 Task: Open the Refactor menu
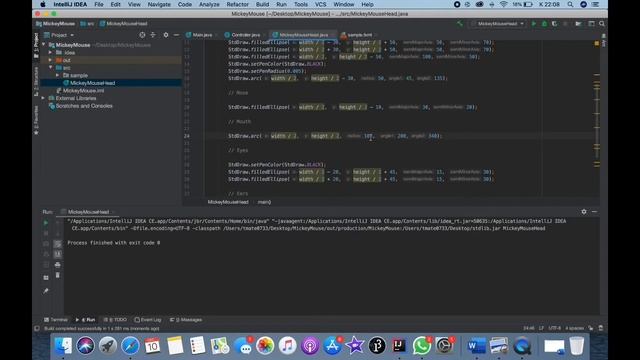[x=238, y=4]
